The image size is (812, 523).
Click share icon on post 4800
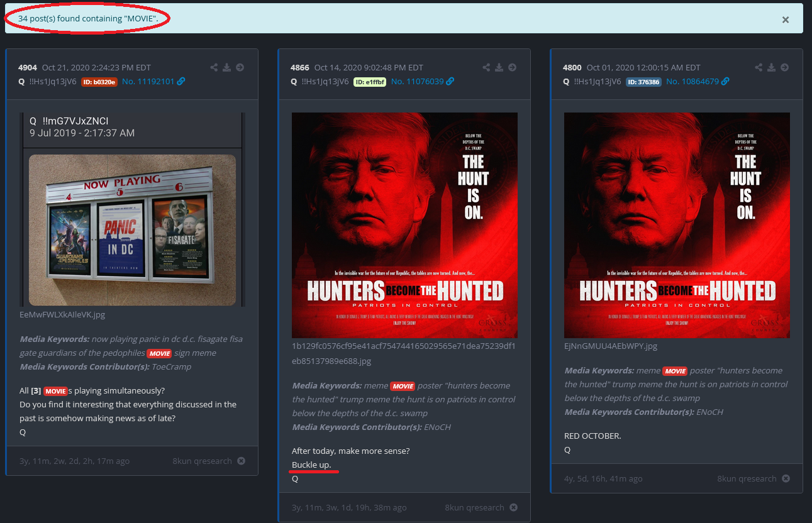coord(759,68)
